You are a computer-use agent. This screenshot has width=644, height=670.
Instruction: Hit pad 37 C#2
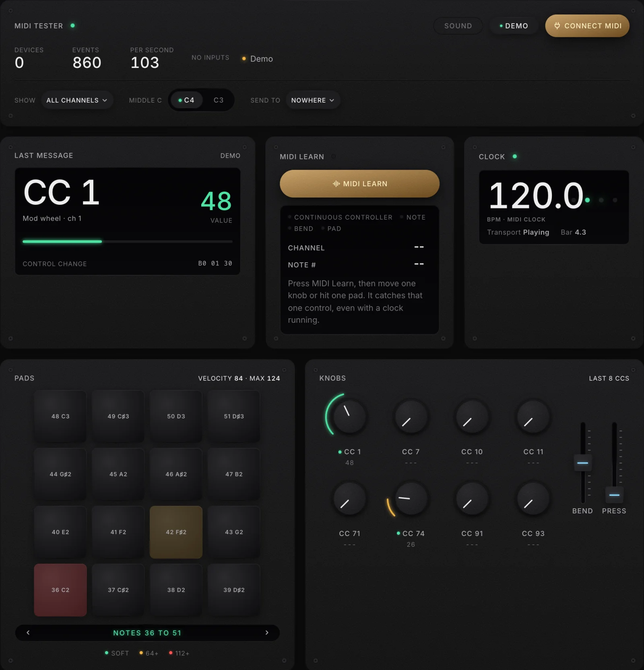(118, 590)
